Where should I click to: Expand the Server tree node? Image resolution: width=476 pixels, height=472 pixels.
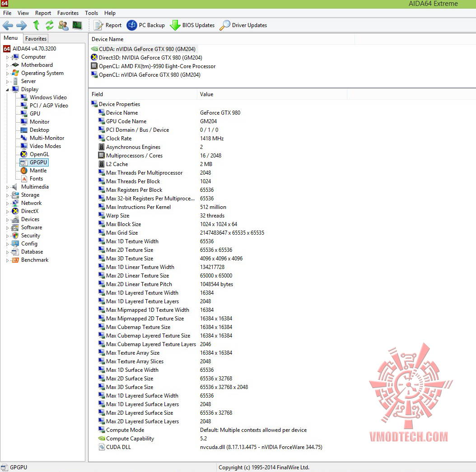tap(7, 82)
